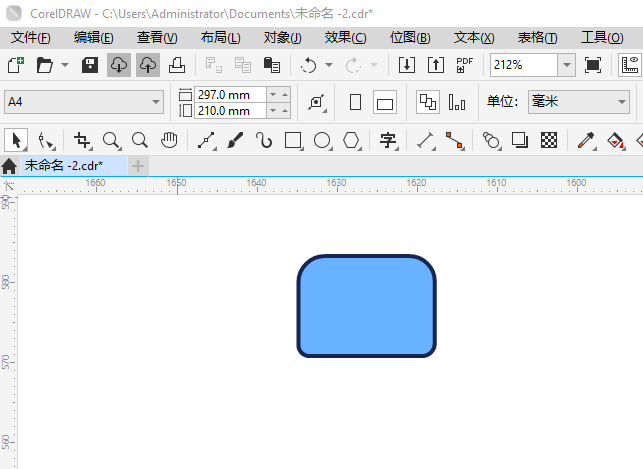643x469 pixels.
Task: Click the plus button to add new document
Action: click(138, 165)
